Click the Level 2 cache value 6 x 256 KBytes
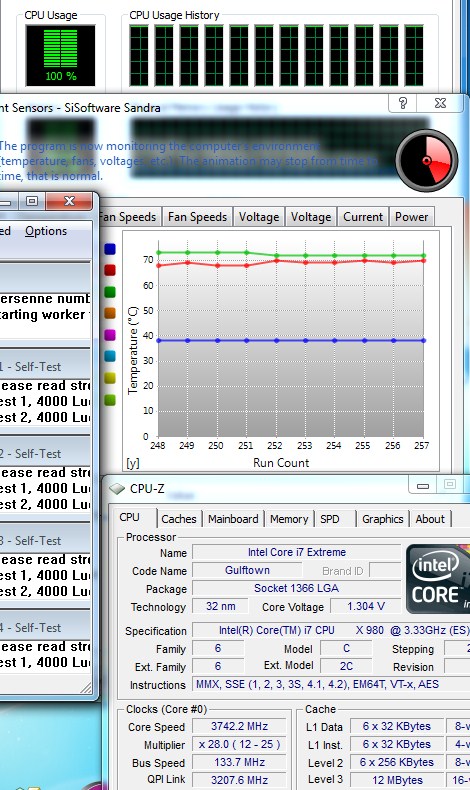 point(397,763)
